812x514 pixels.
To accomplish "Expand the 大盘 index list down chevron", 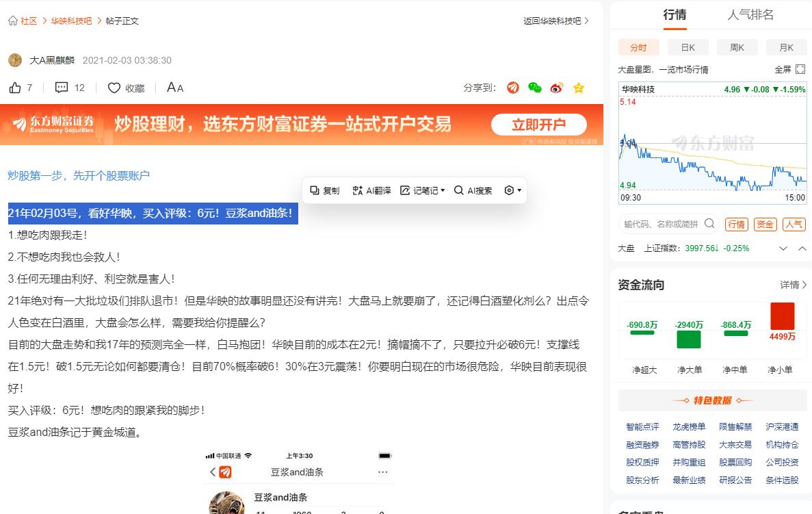I will coord(783,248).
